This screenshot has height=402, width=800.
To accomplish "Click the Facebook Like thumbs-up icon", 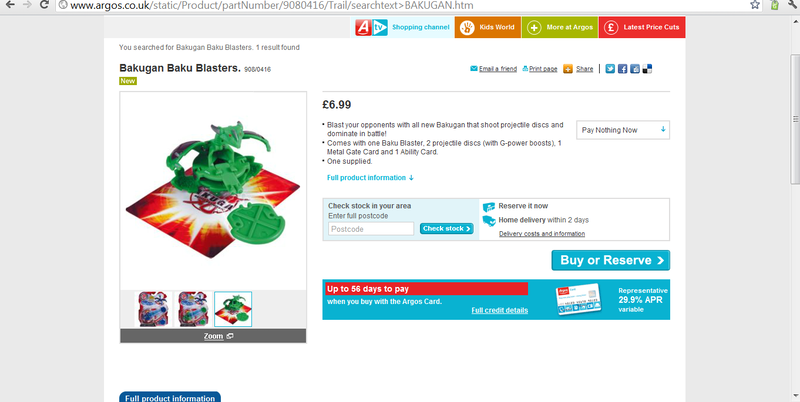I will click(635, 69).
